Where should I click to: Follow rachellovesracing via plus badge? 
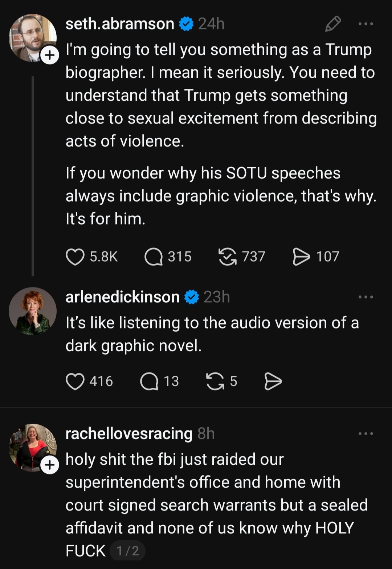(49, 465)
